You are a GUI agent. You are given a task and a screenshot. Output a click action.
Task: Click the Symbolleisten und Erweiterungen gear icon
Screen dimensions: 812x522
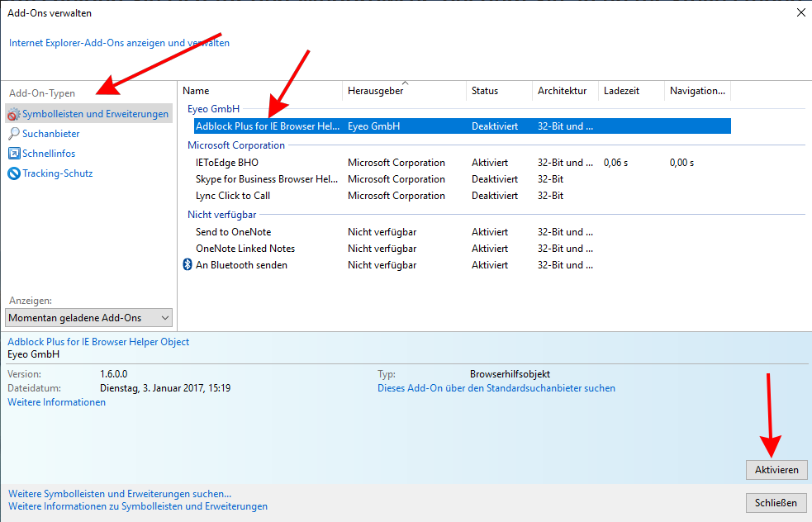(14, 114)
